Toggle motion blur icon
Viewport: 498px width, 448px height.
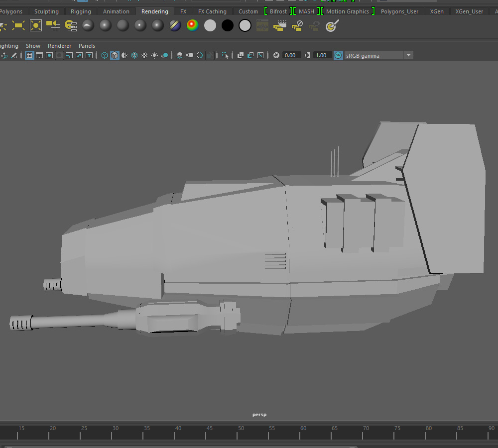click(190, 56)
